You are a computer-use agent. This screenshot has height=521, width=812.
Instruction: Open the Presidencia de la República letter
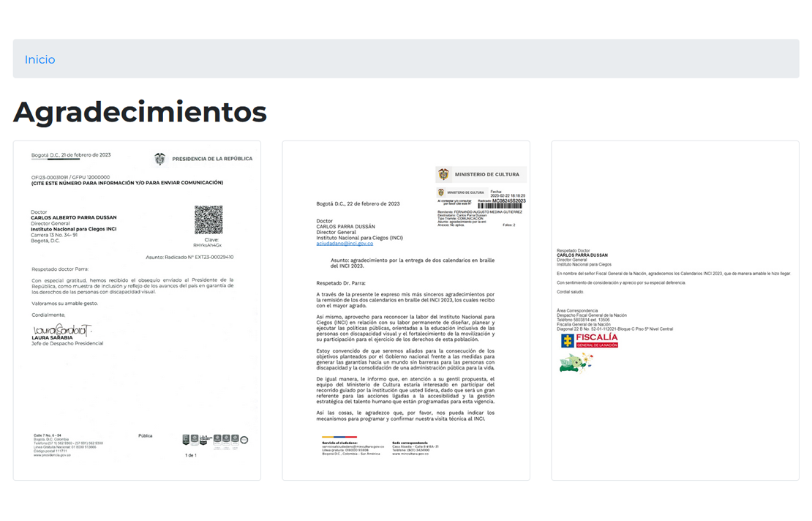(x=137, y=310)
